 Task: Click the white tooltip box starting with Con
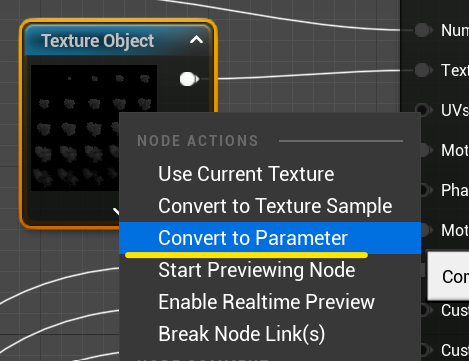point(448,276)
